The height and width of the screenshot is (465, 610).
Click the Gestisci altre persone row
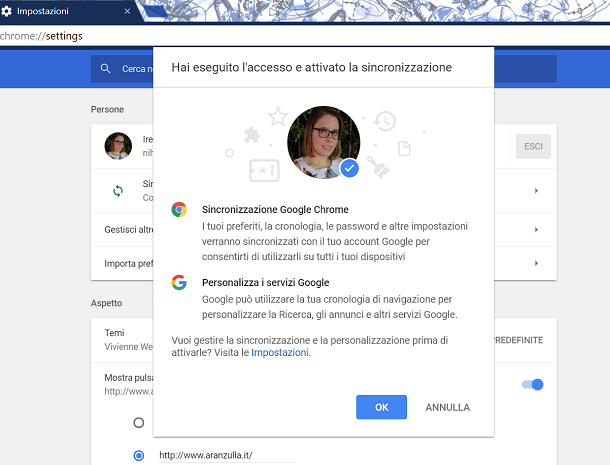coord(324,230)
